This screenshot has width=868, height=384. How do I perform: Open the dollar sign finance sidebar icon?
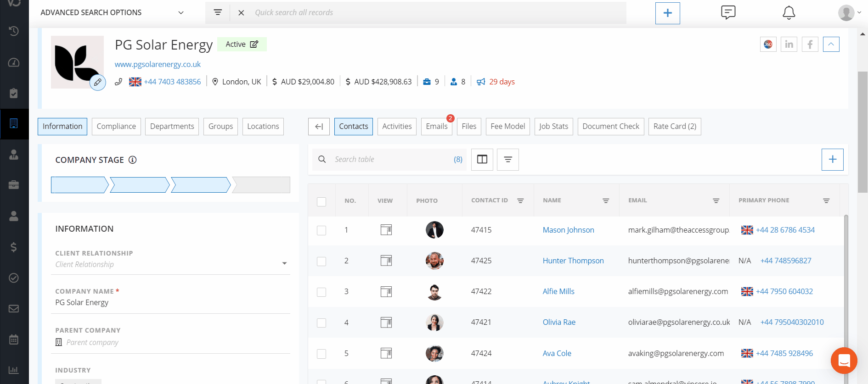tap(14, 247)
